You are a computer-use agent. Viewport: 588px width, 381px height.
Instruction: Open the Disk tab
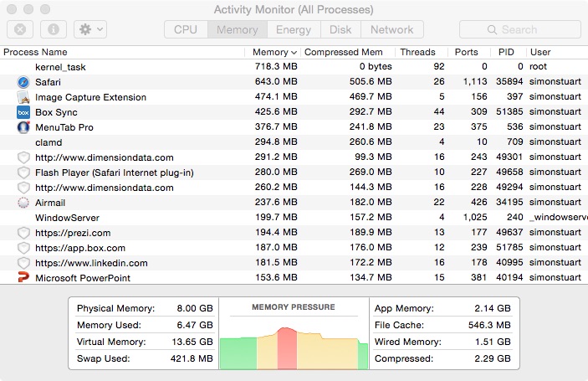point(340,29)
